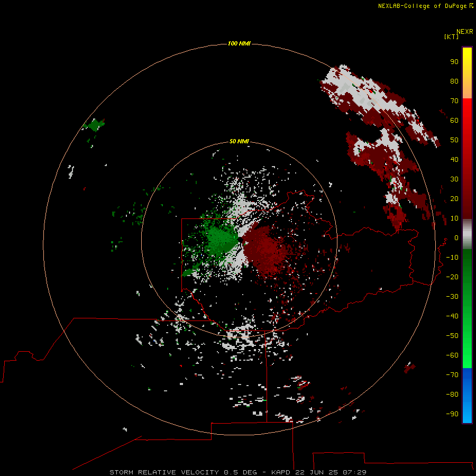Click the 20 value on velocity scale
This screenshot has height=476, width=476.
[x=454, y=198]
